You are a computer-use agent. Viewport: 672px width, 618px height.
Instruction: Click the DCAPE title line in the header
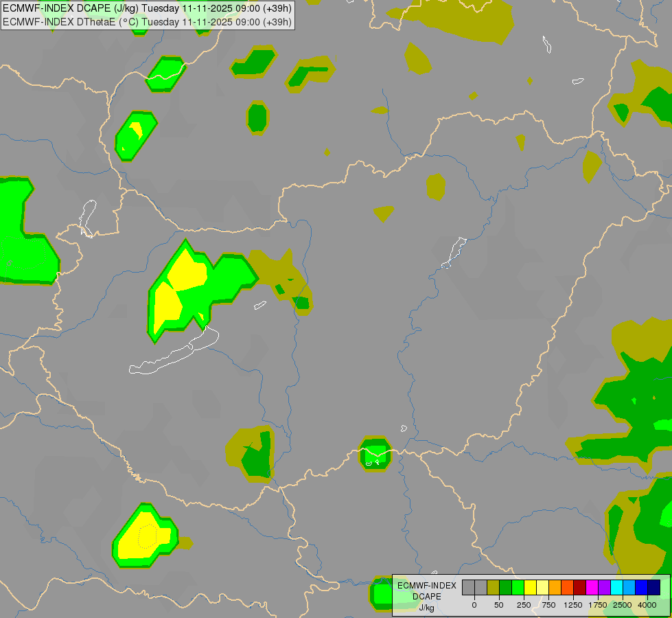click(147, 8)
